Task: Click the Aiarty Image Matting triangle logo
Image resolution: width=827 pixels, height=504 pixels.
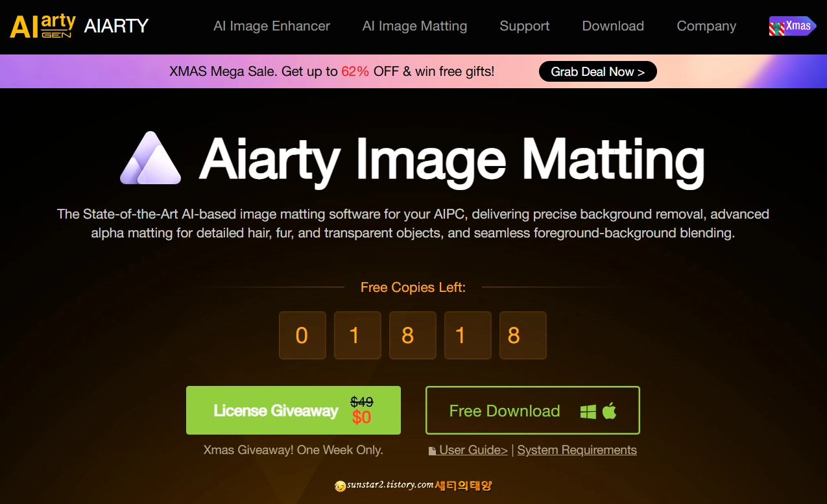Action: tap(150, 158)
